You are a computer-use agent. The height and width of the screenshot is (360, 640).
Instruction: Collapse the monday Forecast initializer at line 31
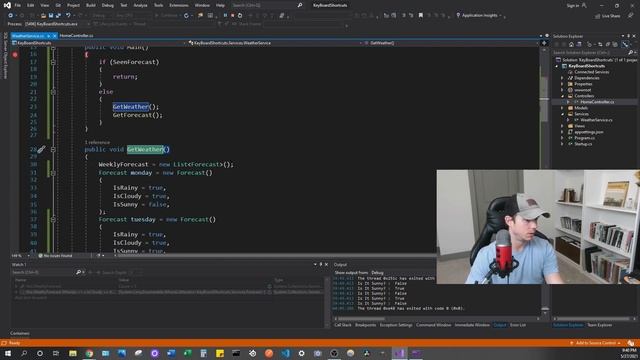tap(53, 173)
